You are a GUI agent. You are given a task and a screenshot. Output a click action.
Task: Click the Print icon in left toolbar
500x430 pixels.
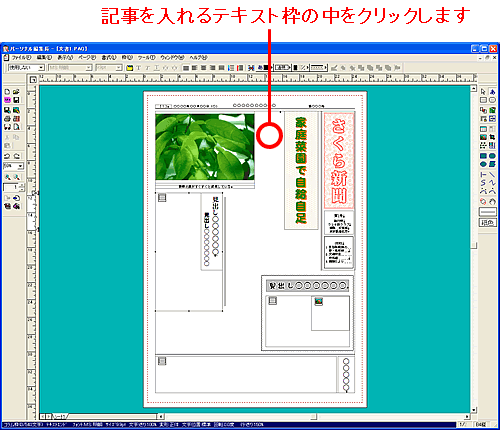(x=7, y=118)
